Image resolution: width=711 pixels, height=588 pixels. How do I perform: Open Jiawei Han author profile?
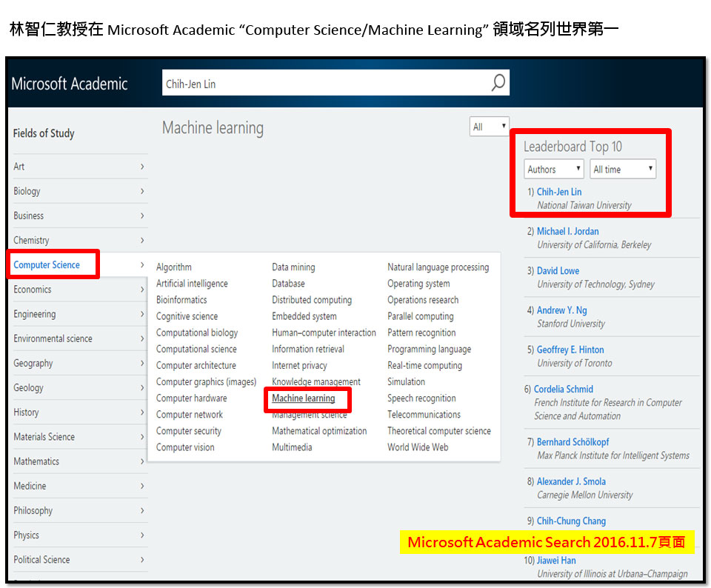click(556, 561)
